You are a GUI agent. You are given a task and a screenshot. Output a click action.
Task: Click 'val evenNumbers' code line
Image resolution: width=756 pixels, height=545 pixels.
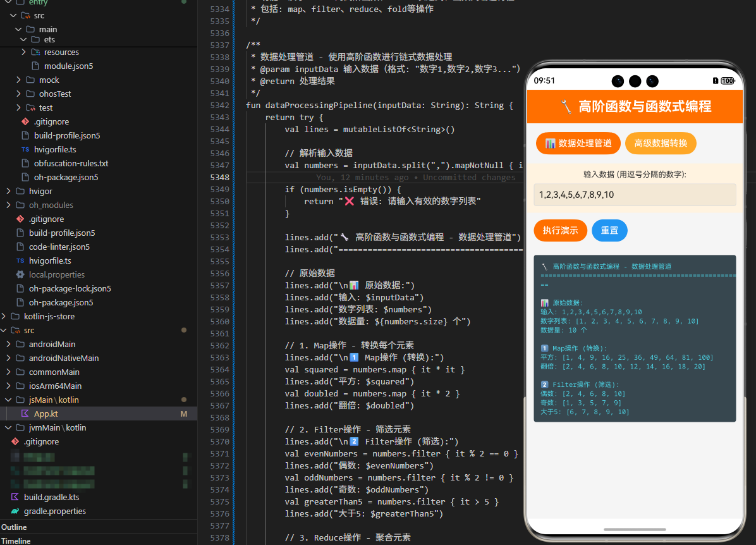pos(401,454)
